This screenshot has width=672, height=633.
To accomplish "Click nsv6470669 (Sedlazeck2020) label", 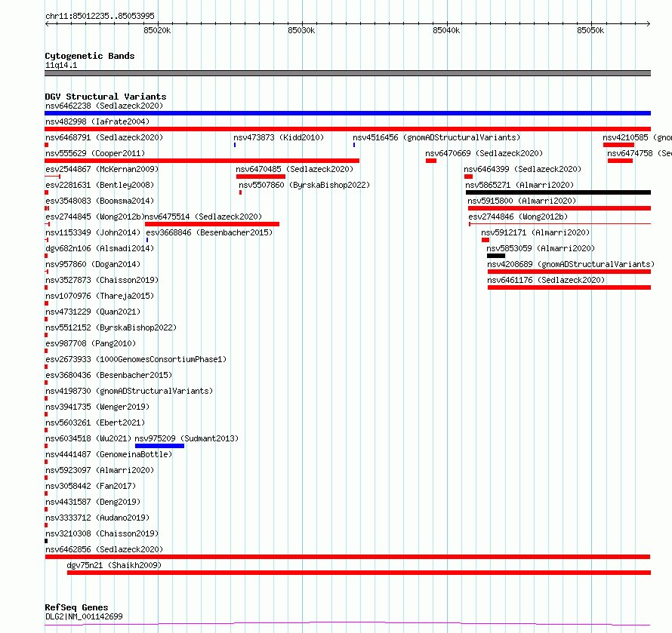I will 484,153.
